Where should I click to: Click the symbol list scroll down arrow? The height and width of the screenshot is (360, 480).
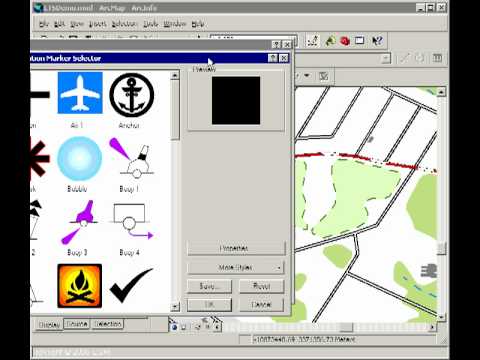(x=175, y=306)
